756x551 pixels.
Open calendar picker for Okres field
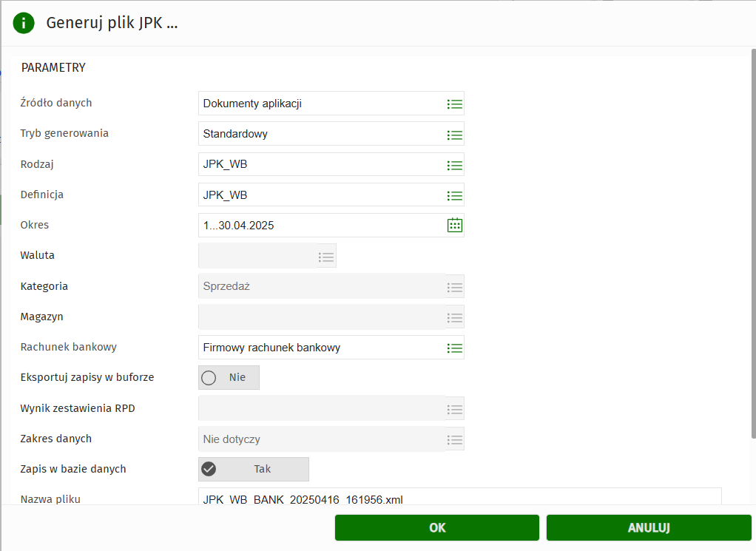pyautogui.click(x=454, y=226)
